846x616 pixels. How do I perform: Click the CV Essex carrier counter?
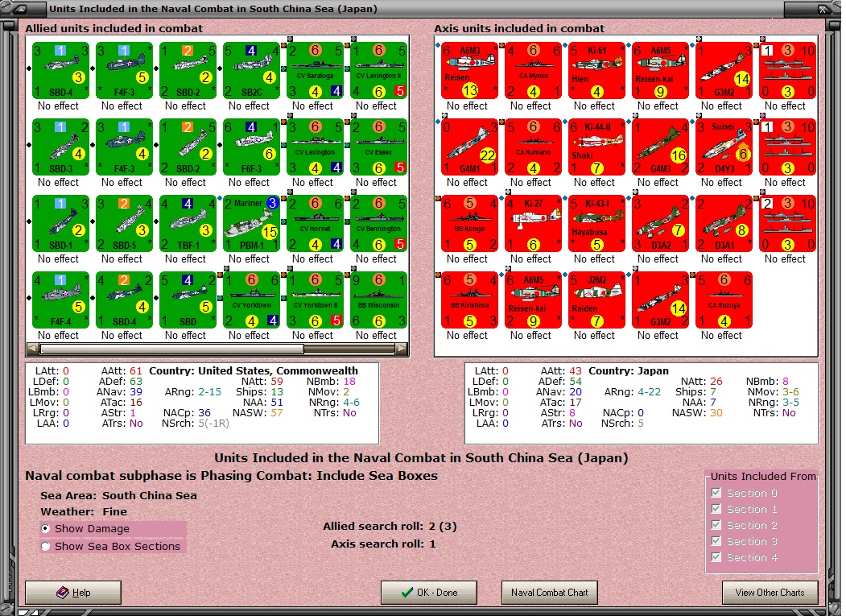(x=379, y=147)
